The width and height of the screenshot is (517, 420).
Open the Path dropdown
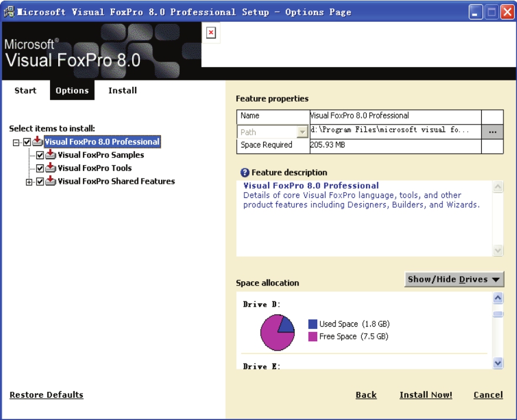(x=302, y=132)
